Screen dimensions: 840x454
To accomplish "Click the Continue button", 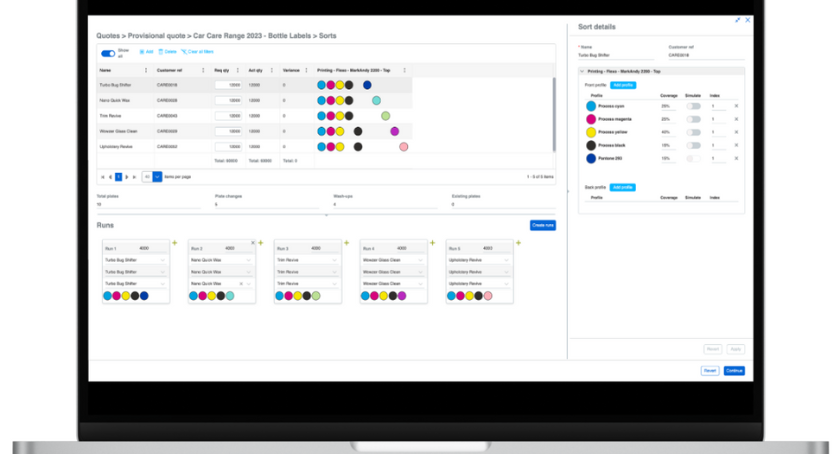I will tap(734, 371).
